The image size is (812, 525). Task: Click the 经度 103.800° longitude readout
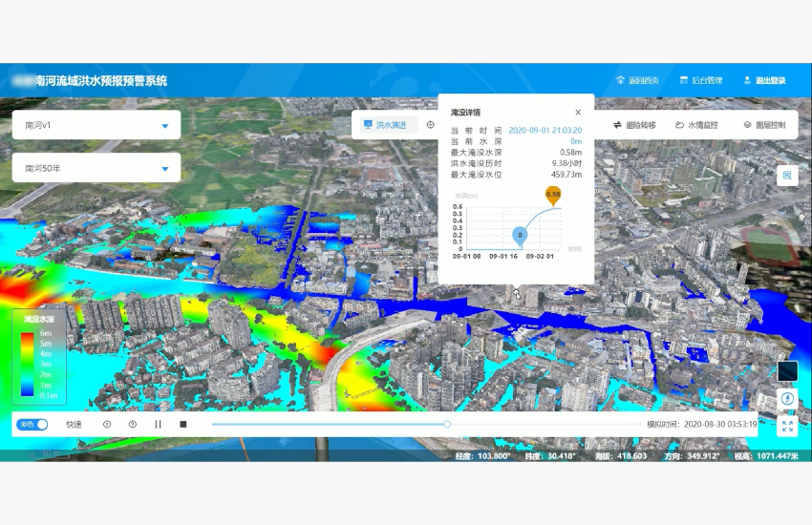[x=482, y=455]
